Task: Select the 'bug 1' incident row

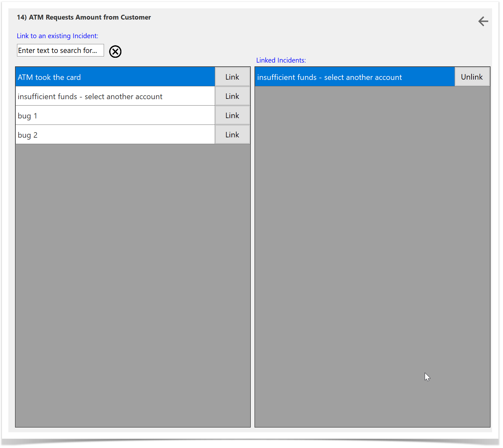Action: click(115, 116)
